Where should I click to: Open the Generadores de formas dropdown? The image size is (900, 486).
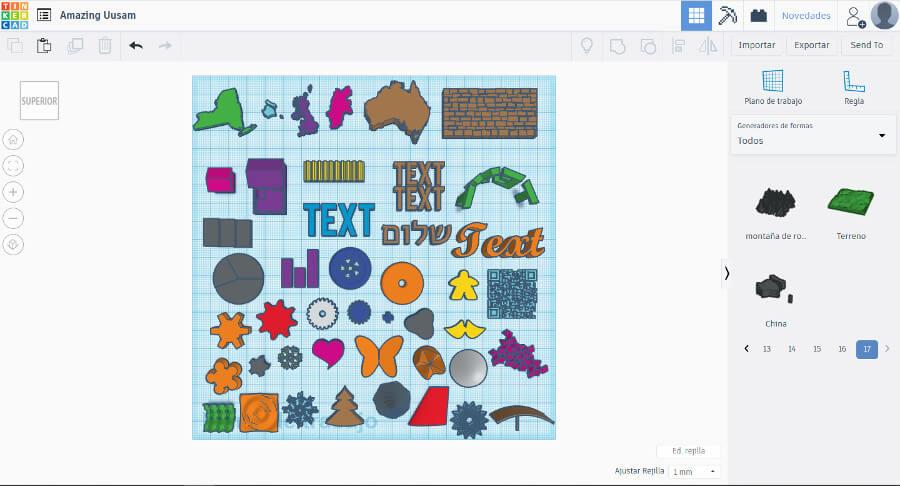point(811,134)
